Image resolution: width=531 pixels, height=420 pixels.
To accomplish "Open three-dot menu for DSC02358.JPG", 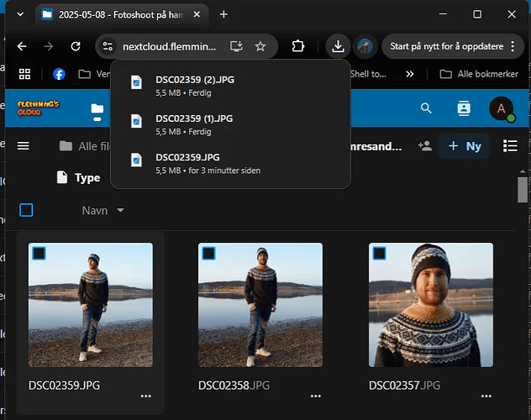I will point(316,395).
